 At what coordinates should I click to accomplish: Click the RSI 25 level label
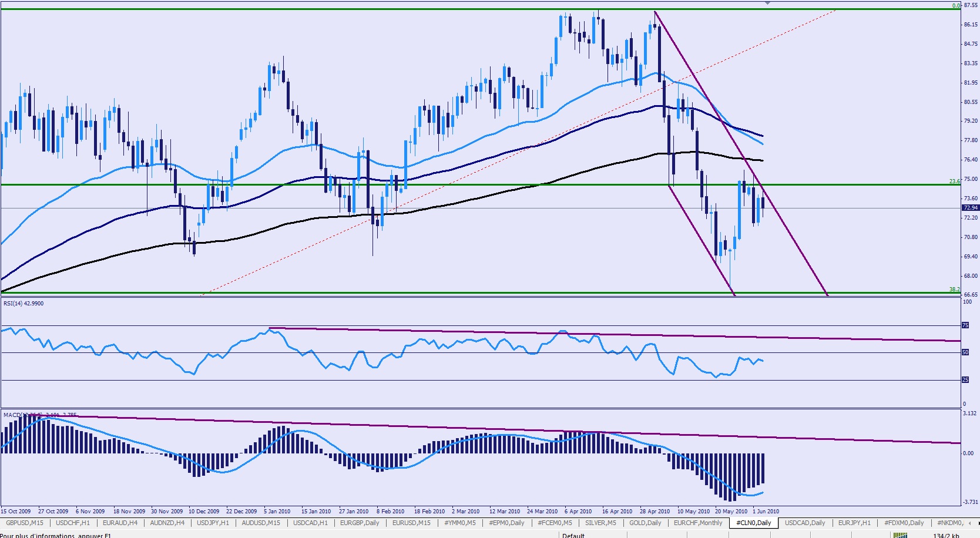(965, 380)
